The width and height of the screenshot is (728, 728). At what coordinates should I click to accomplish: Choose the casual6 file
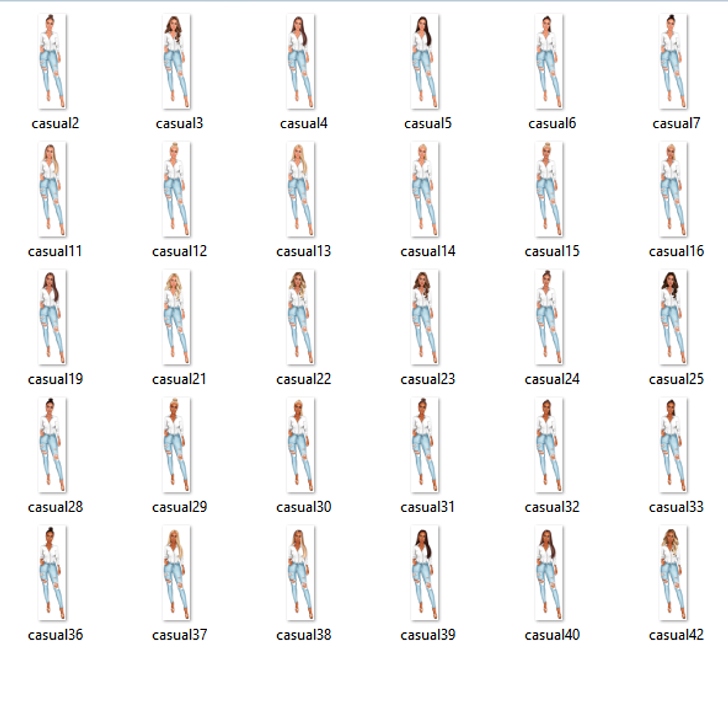tap(551, 60)
